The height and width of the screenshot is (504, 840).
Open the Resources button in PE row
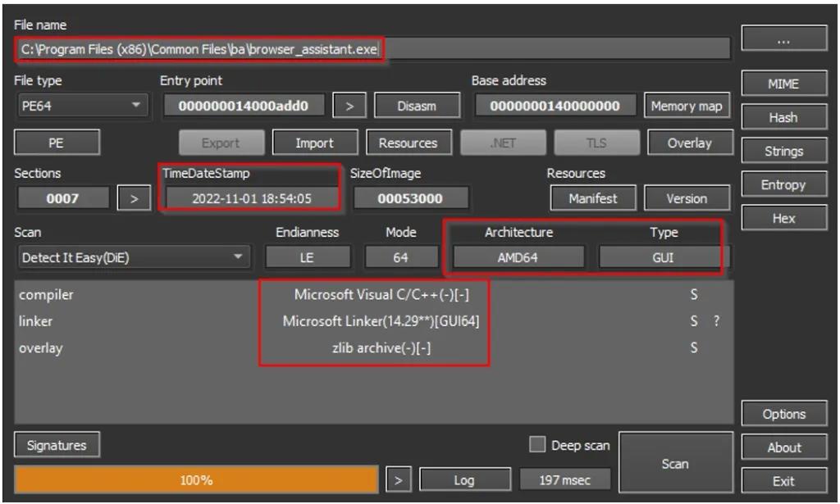[x=409, y=143]
